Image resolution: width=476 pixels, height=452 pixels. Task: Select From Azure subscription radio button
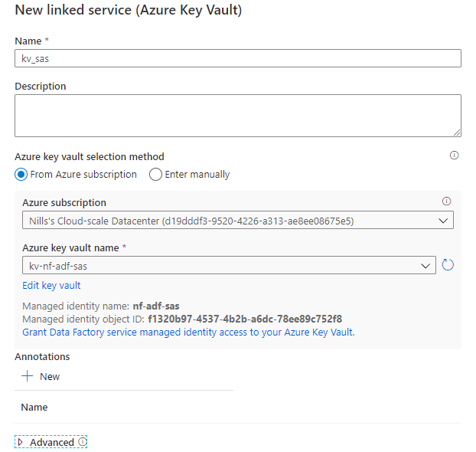click(x=21, y=175)
